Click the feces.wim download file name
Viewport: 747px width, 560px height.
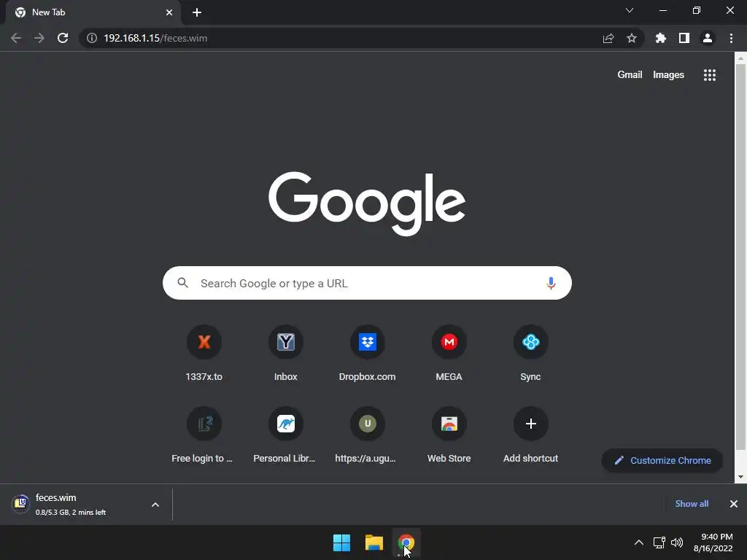pyautogui.click(x=55, y=497)
